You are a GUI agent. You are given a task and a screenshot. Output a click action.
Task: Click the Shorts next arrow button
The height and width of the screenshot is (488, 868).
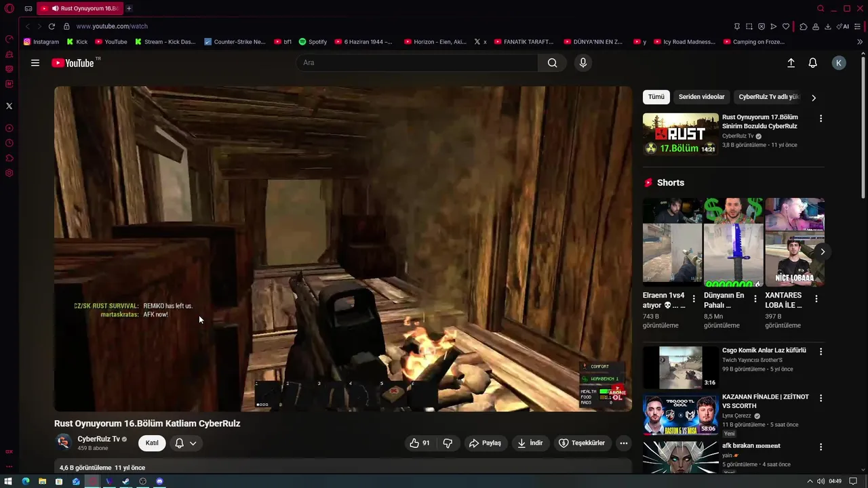(x=822, y=252)
